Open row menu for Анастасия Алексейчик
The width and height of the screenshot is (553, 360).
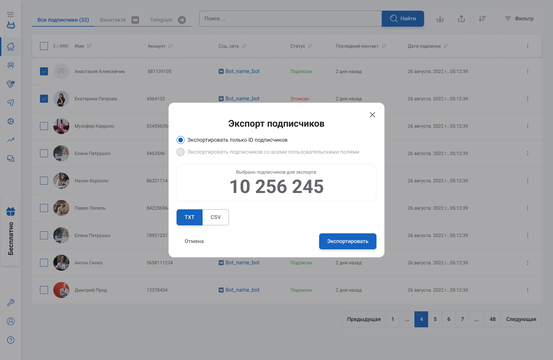pos(528,71)
